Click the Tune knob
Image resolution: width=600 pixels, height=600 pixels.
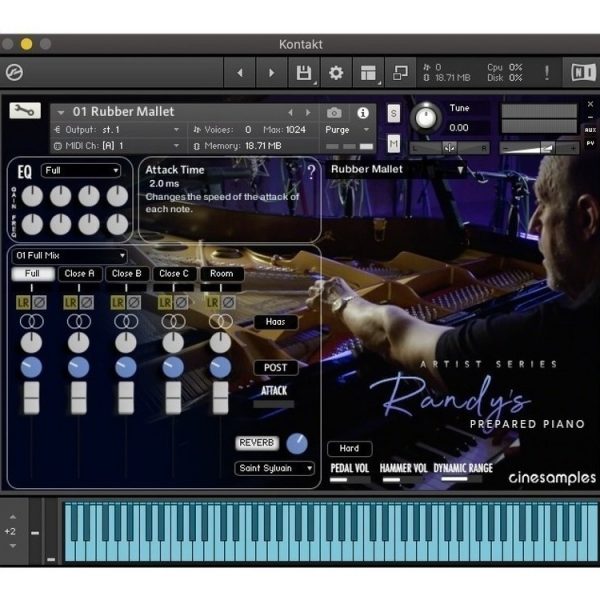tap(425, 118)
